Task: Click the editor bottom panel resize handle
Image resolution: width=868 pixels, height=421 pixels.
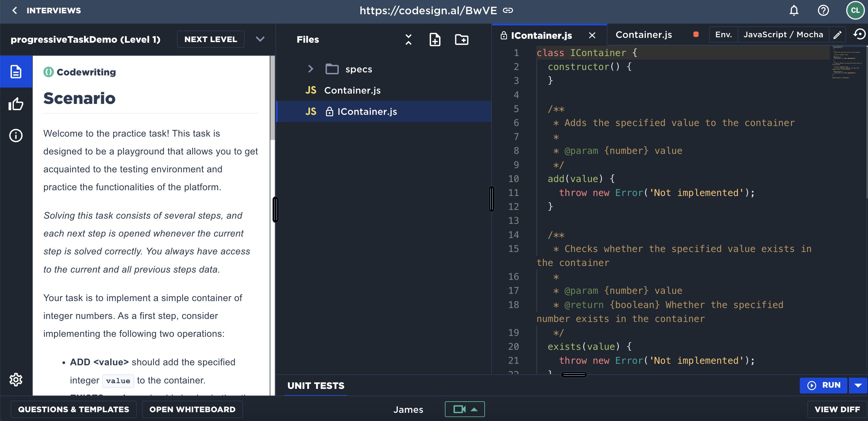Action: (x=573, y=375)
